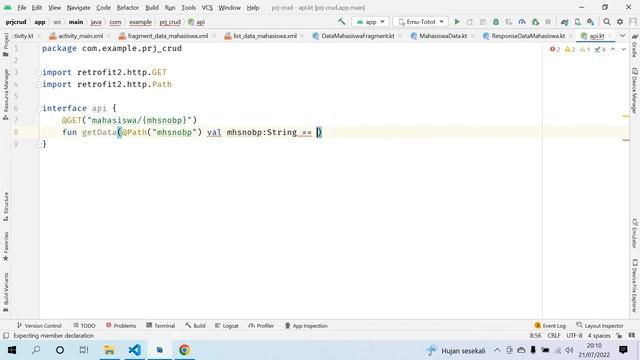The image size is (640, 360).
Task: Open the CRLF line separator selector
Action: point(554,336)
